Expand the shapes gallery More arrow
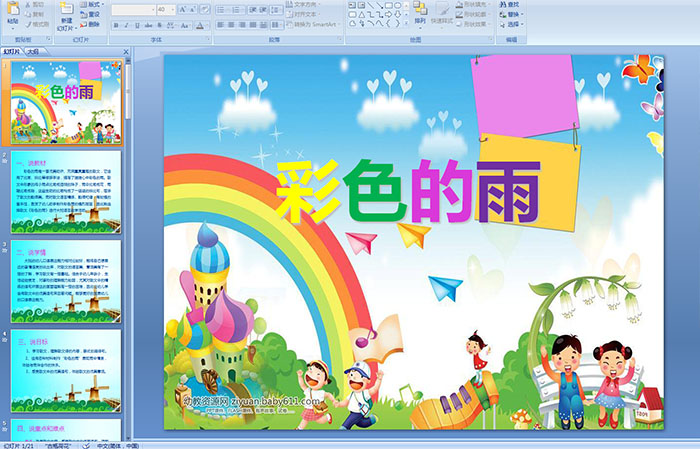Viewport: 700px width, 449px height. pos(406,23)
